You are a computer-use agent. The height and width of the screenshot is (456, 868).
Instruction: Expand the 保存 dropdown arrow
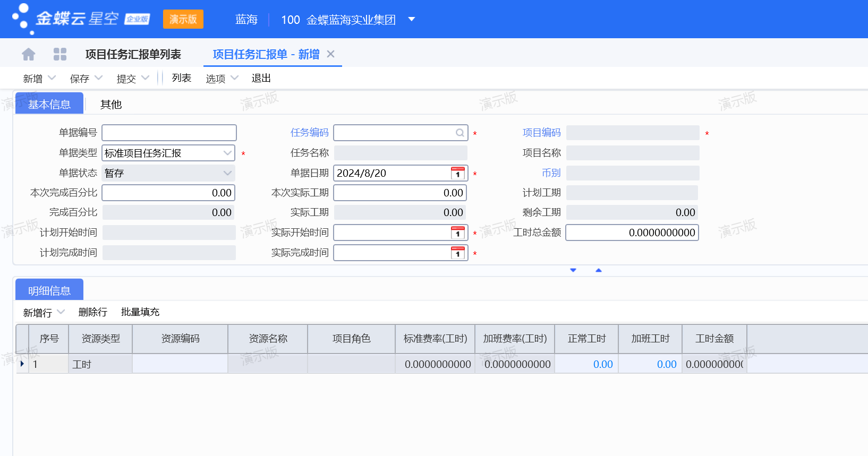pos(98,78)
